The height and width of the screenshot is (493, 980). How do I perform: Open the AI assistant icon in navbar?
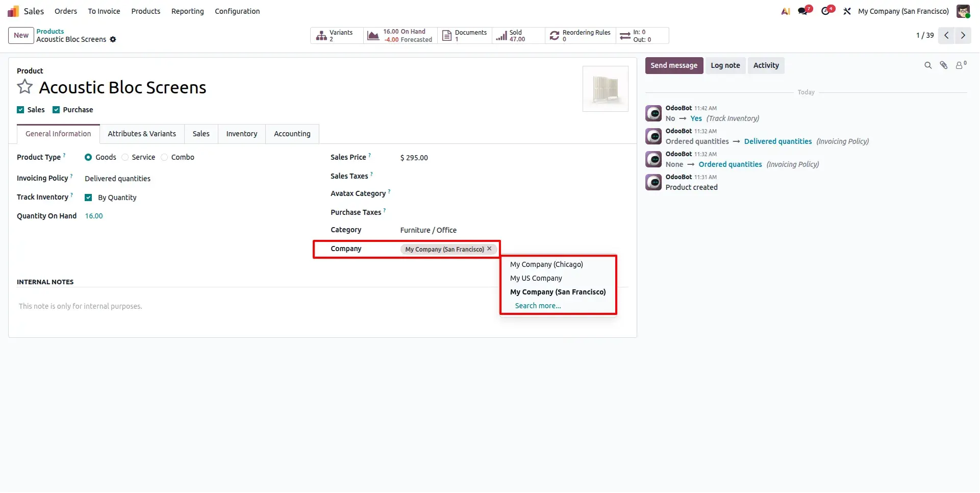tap(786, 11)
